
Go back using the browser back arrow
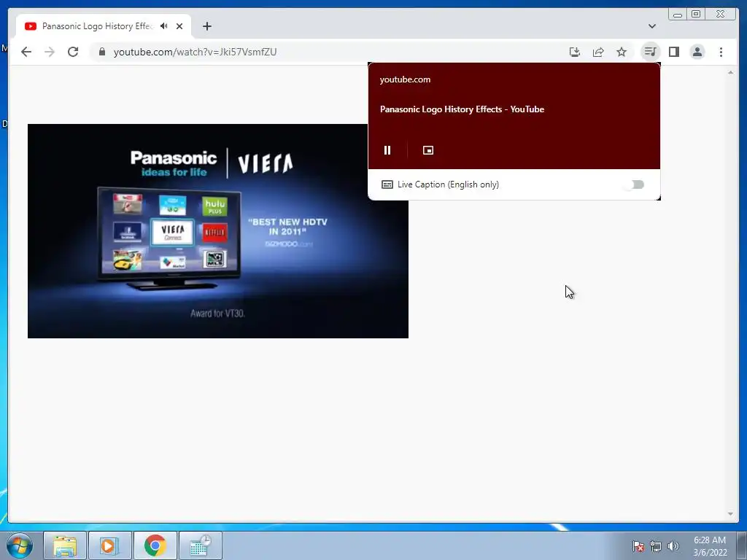click(x=26, y=52)
